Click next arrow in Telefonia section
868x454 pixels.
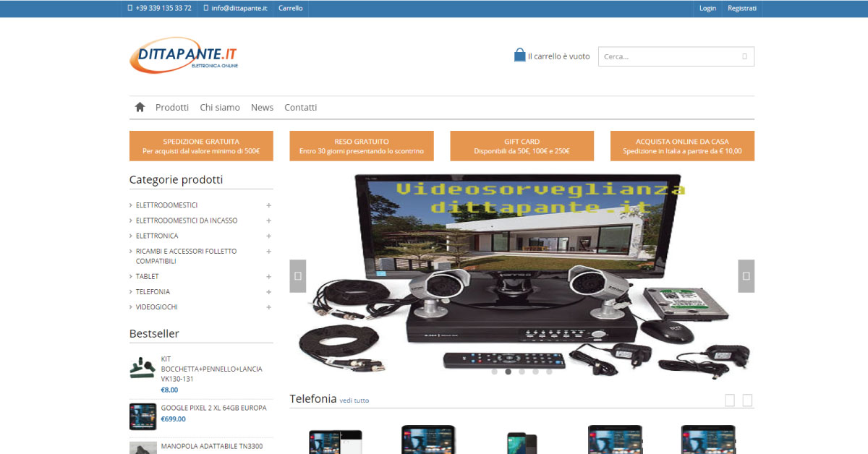(x=747, y=401)
